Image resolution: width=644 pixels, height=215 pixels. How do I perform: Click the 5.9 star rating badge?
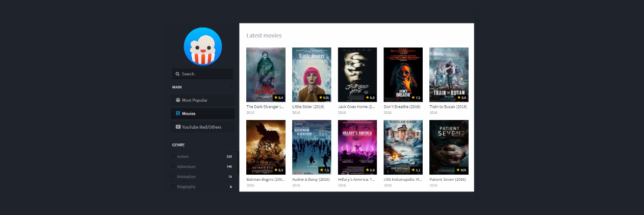tap(370, 170)
